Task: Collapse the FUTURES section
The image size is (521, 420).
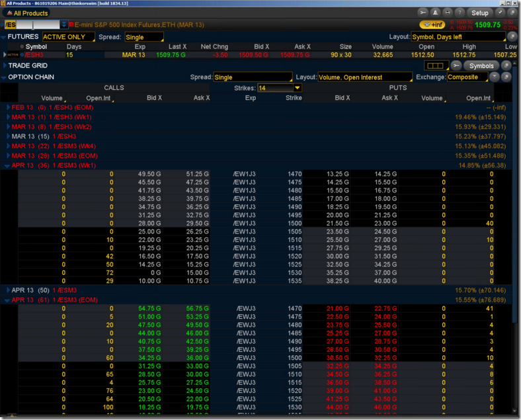Action: pyautogui.click(x=3, y=37)
